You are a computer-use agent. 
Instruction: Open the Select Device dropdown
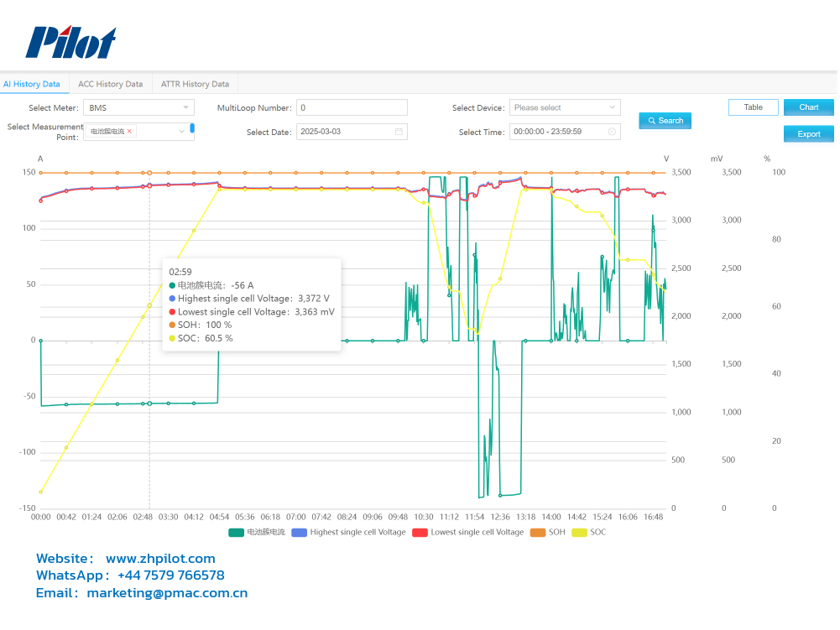click(x=565, y=107)
